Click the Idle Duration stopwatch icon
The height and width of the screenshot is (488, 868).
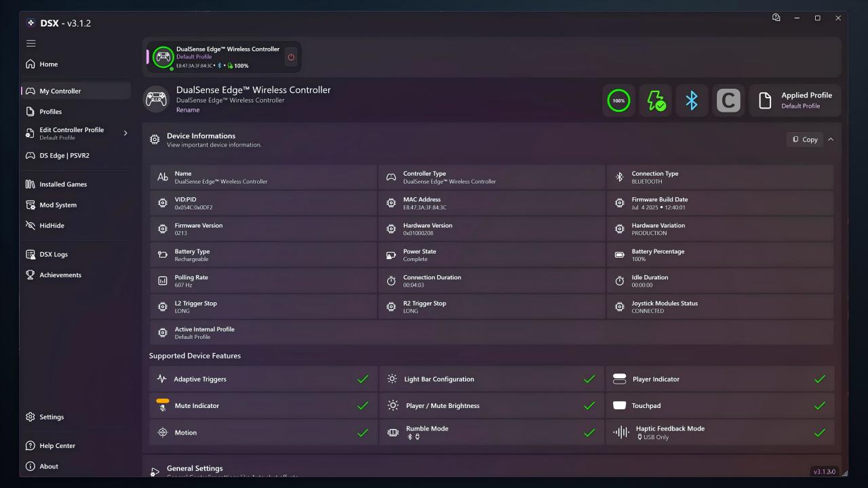[x=619, y=281]
